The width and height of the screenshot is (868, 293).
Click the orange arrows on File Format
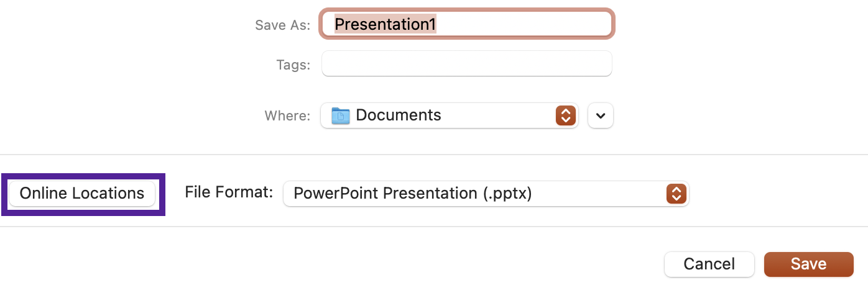[x=675, y=194]
